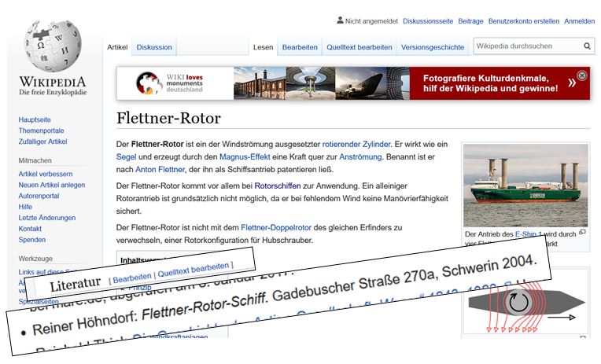Click the Wiki Loves Monuments logo

tap(170, 83)
